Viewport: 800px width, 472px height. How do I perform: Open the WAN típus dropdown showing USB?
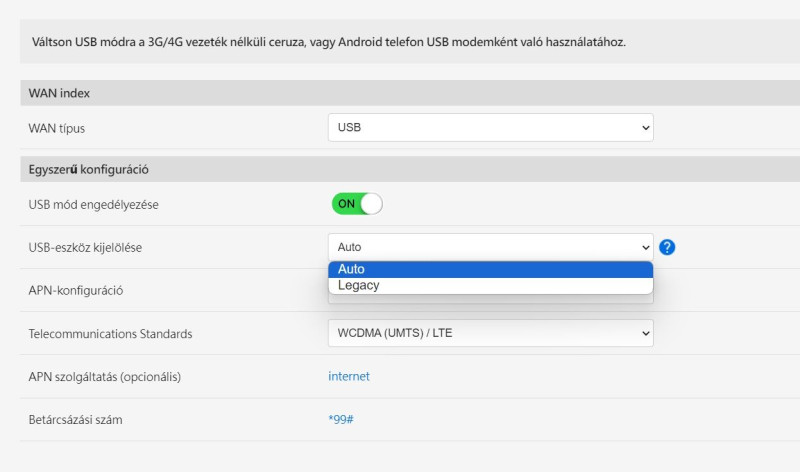click(490, 128)
